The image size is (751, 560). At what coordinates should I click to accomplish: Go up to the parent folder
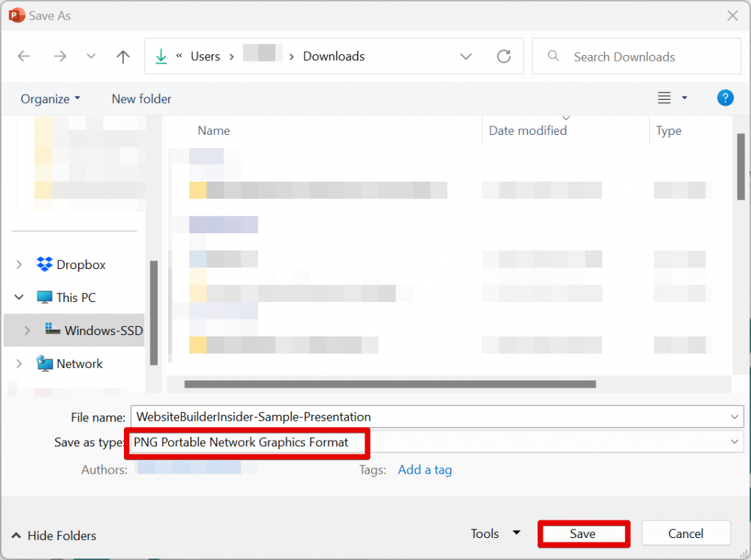(122, 56)
